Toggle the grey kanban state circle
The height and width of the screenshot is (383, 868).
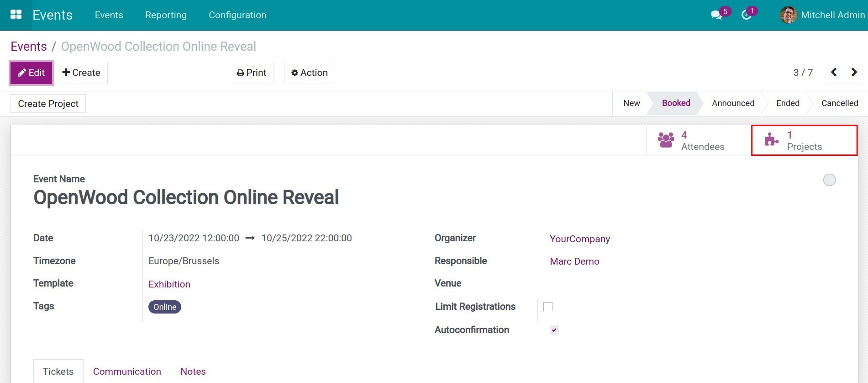[829, 180]
